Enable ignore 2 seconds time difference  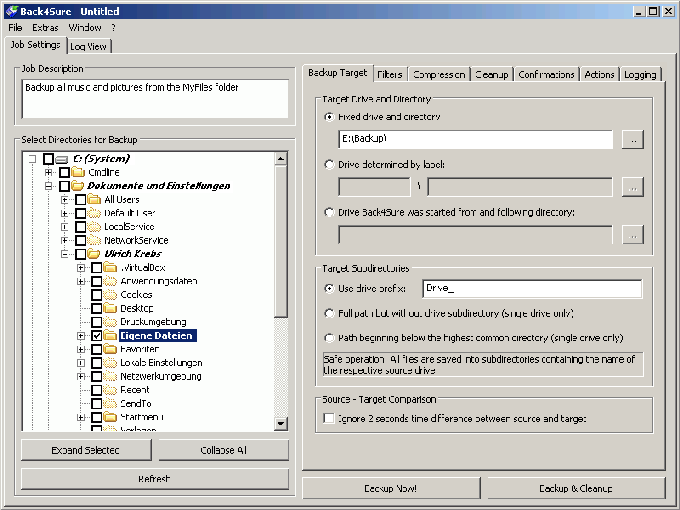pos(329,418)
